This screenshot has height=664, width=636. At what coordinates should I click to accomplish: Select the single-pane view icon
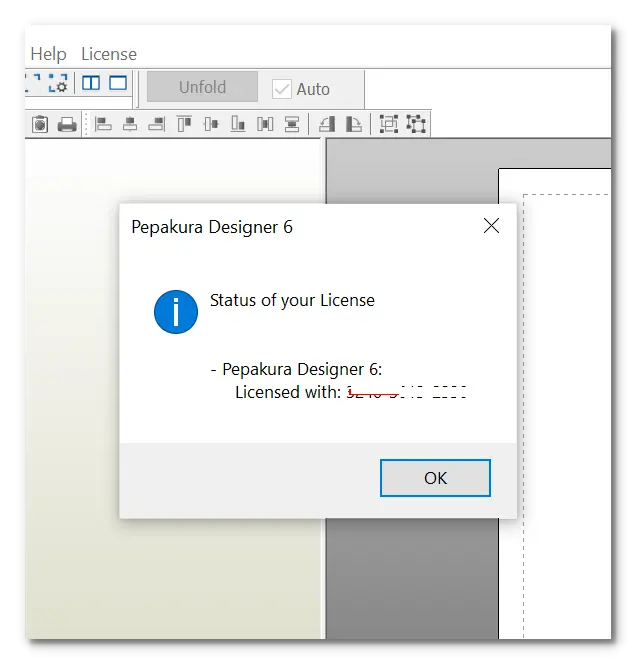coord(118,83)
